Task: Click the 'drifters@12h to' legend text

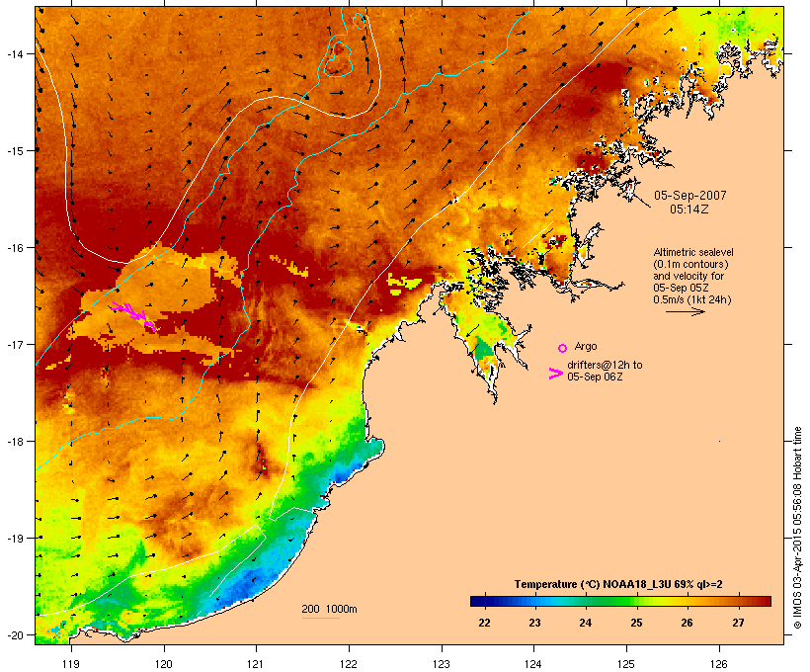Action: pyautogui.click(x=605, y=365)
